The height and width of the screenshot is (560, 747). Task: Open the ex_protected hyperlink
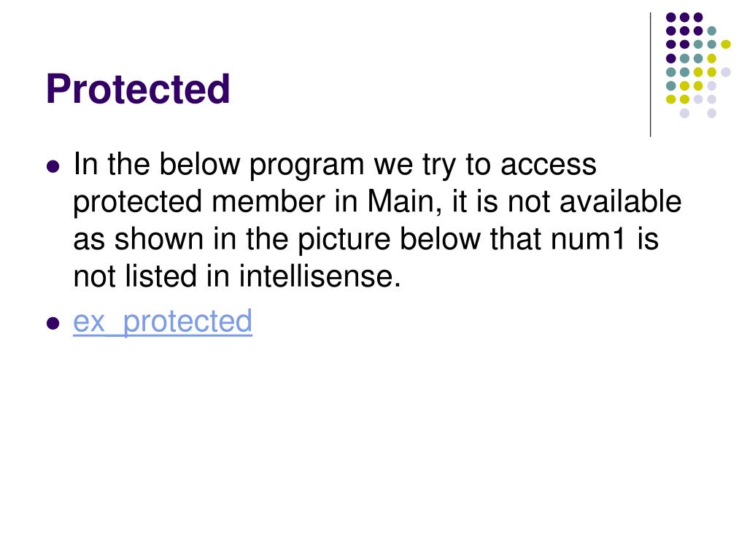pos(163,322)
